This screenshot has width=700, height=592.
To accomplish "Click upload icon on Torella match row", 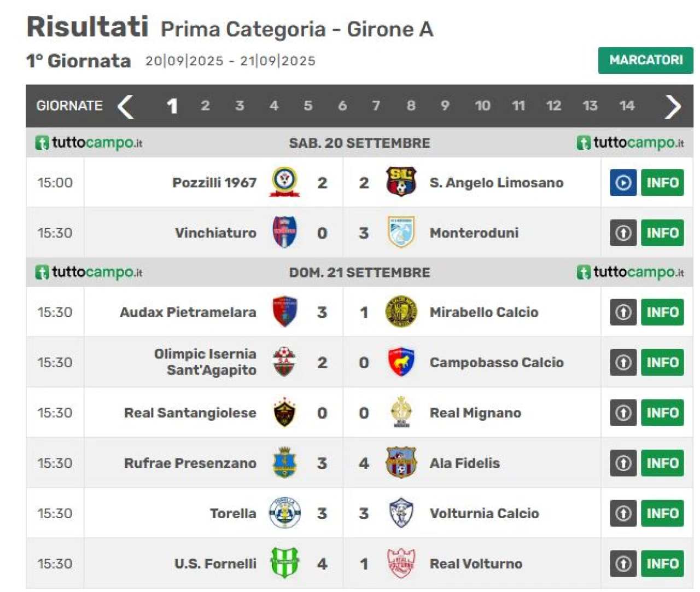I will [623, 513].
